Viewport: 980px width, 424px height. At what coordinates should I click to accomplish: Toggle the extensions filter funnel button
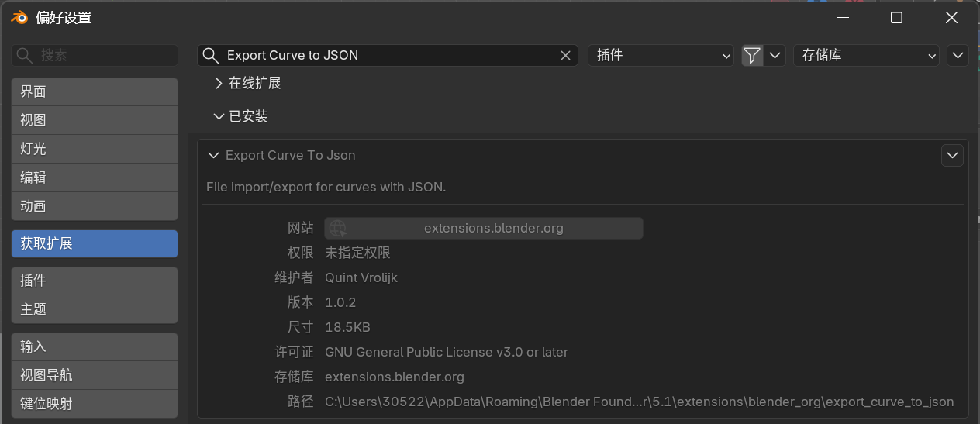[x=752, y=55]
